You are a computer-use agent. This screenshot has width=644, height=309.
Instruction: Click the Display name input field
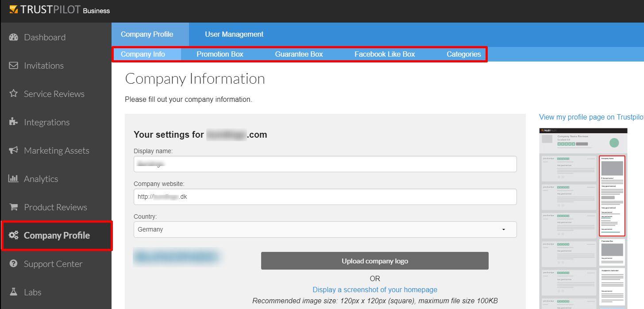tap(325, 164)
